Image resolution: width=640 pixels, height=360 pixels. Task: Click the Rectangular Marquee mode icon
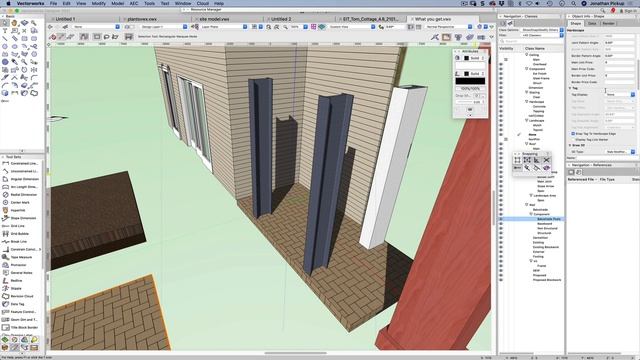(x=97, y=37)
